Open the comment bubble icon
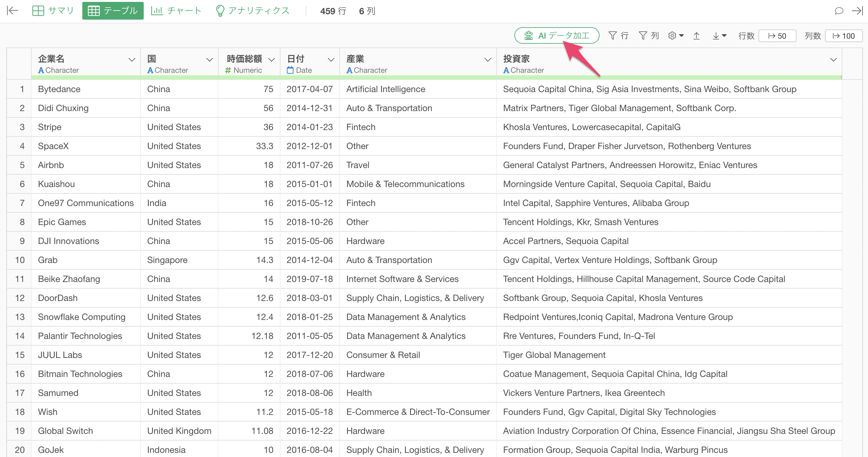The width and height of the screenshot is (868, 457). pyautogui.click(x=839, y=11)
